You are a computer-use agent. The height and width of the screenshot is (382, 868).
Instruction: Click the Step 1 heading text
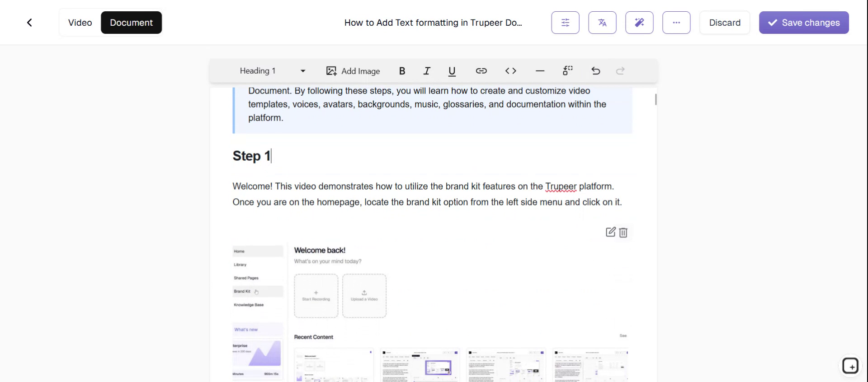coord(251,156)
